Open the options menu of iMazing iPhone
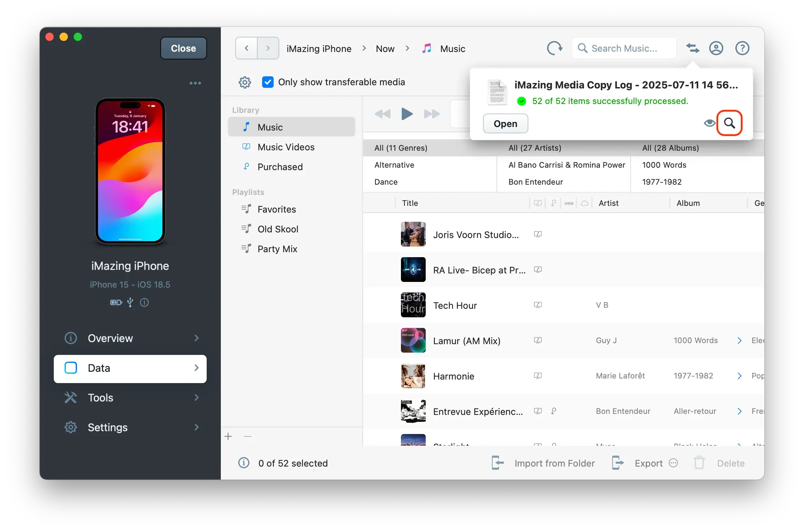The height and width of the screenshot is (532, 804). pos(195,83)
